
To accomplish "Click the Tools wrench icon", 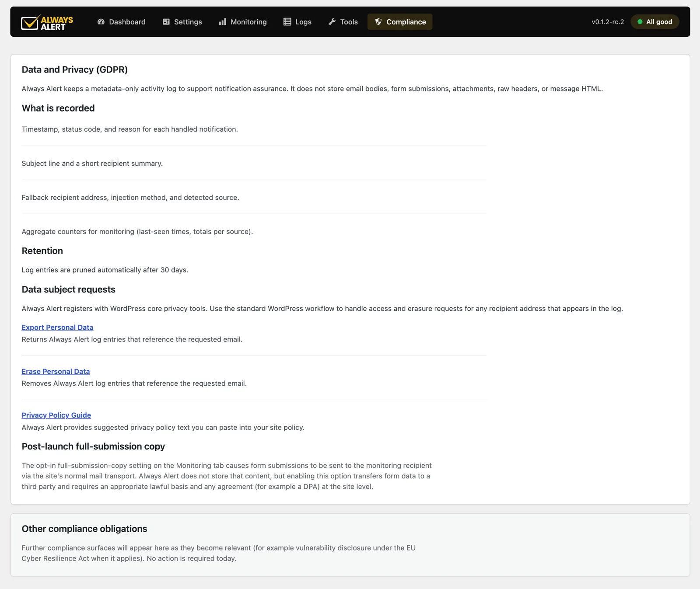I will [x=332, y=22].
